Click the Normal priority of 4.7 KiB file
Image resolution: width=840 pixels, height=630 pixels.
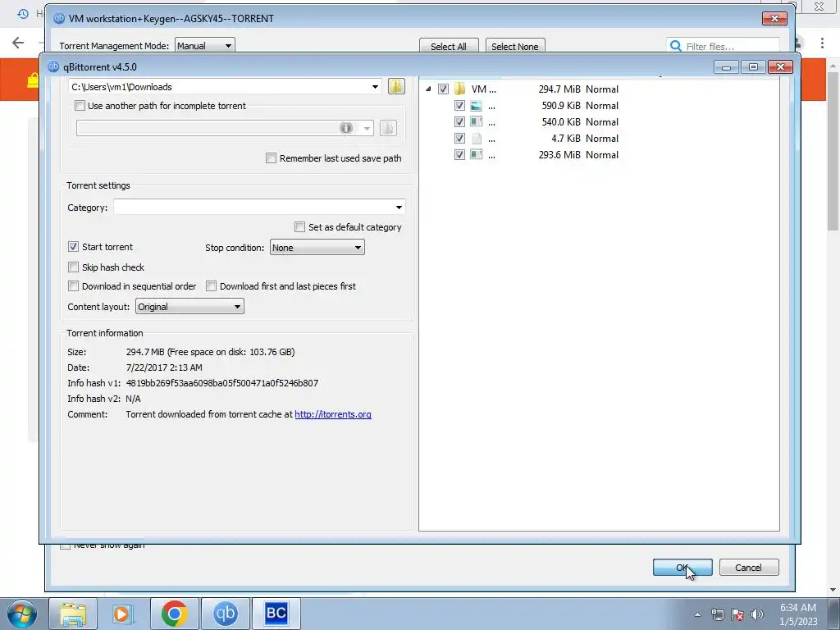601,138
